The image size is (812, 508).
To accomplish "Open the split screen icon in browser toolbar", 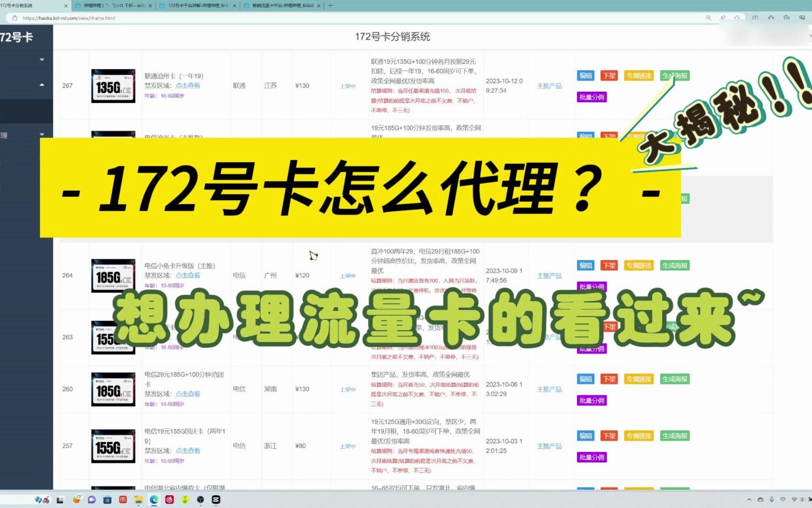I will point(755,18).
